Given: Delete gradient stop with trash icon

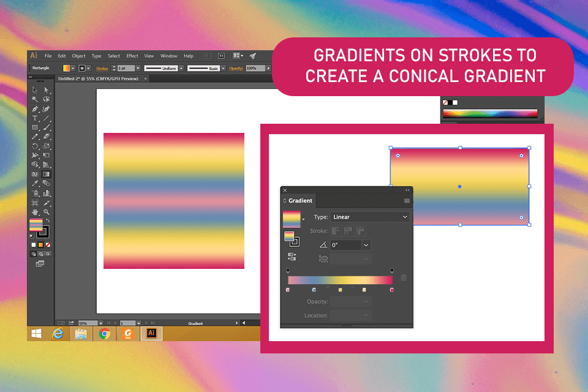Looking at the screenshot, I should [404, 277].
